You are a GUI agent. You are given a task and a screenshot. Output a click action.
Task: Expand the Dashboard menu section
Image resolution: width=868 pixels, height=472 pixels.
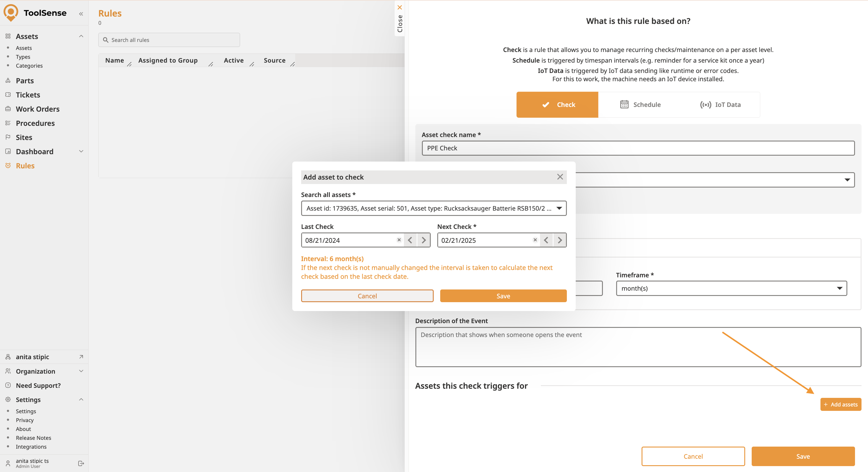click(81, 152)
